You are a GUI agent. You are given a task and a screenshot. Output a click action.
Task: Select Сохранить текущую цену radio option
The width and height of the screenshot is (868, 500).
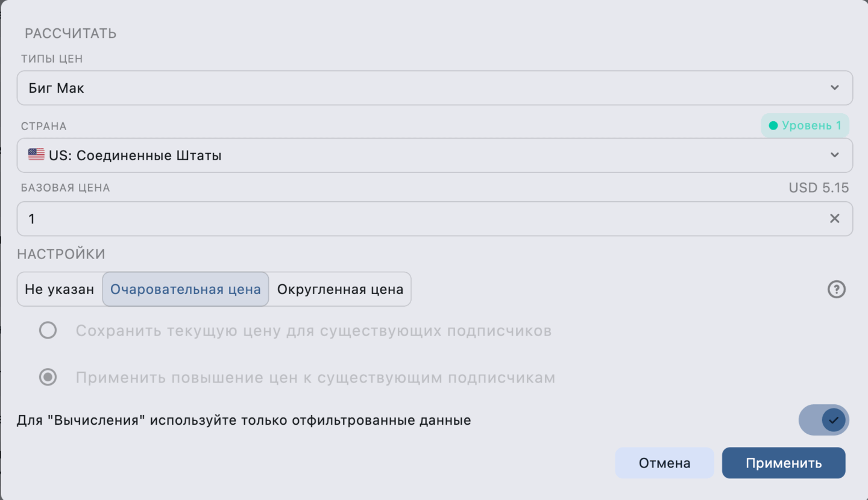coord(48,330)
